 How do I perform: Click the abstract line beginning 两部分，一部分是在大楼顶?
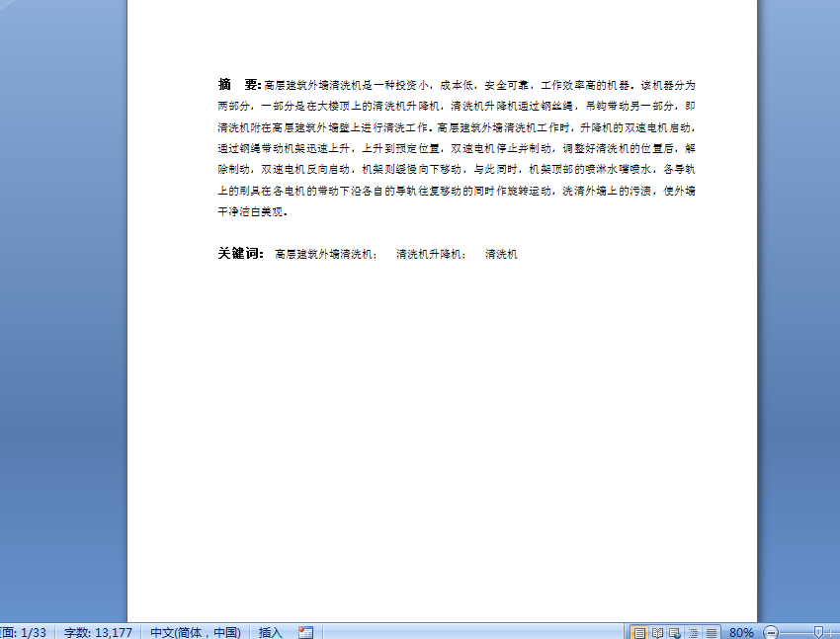coord(457,106)
